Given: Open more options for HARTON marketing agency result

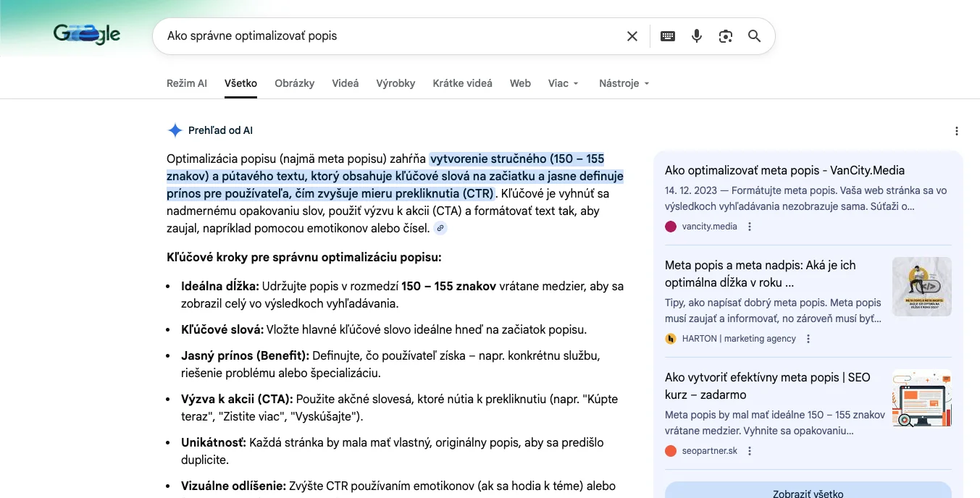Looking at the screenshot, I should click(808, 339).
